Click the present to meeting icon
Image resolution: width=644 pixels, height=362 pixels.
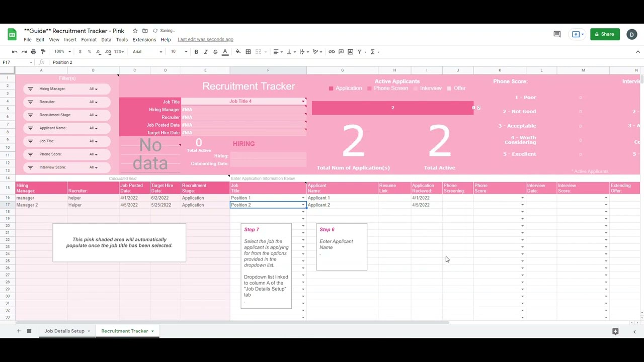coord(576,34)
